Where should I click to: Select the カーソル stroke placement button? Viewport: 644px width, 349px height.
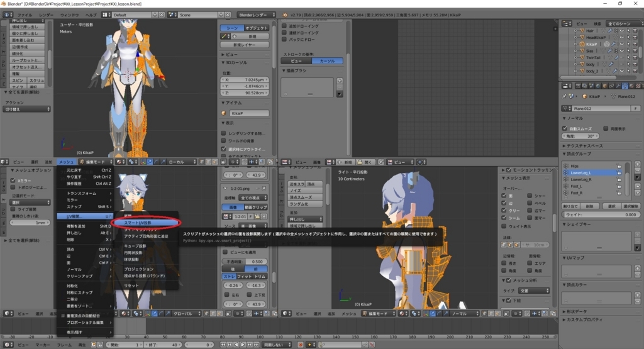click(327, 61)
